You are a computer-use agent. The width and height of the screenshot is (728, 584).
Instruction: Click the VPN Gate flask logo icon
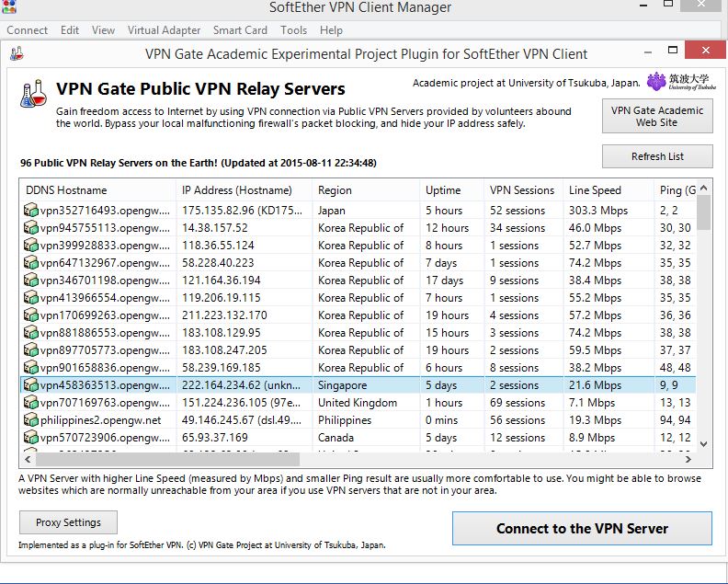(x=33, y=94)
